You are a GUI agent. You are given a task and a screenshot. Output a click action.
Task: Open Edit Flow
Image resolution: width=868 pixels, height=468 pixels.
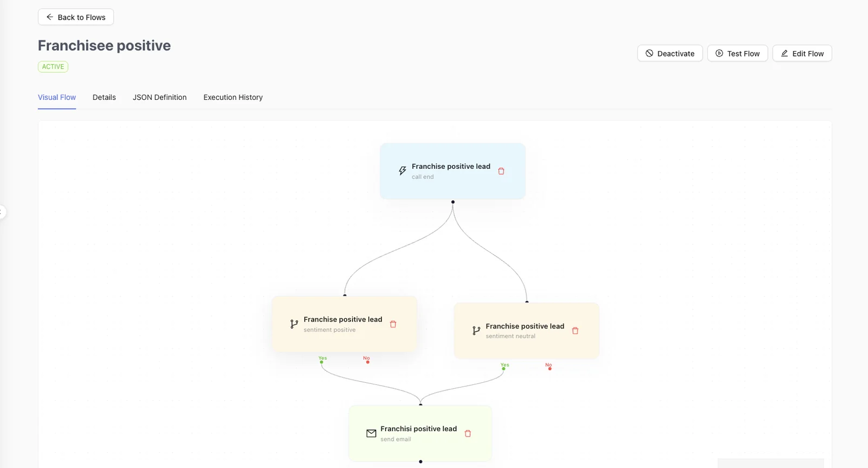click(x=802, y=53)
